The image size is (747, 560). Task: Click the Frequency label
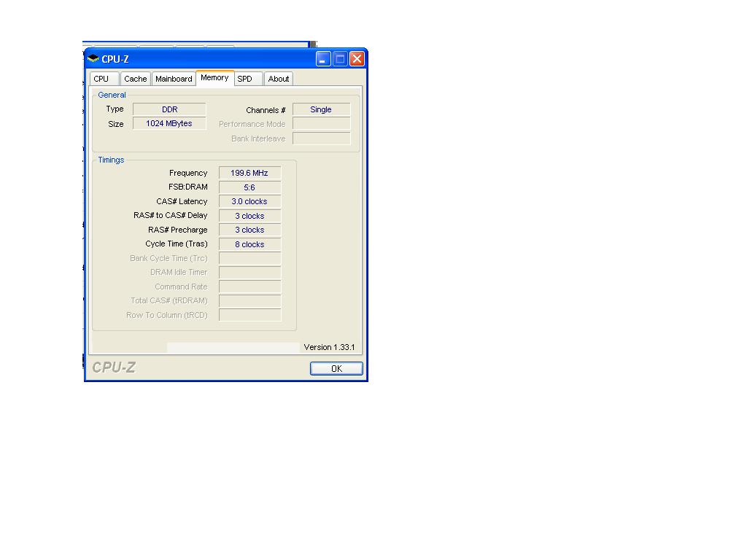[x=188, y=173]
